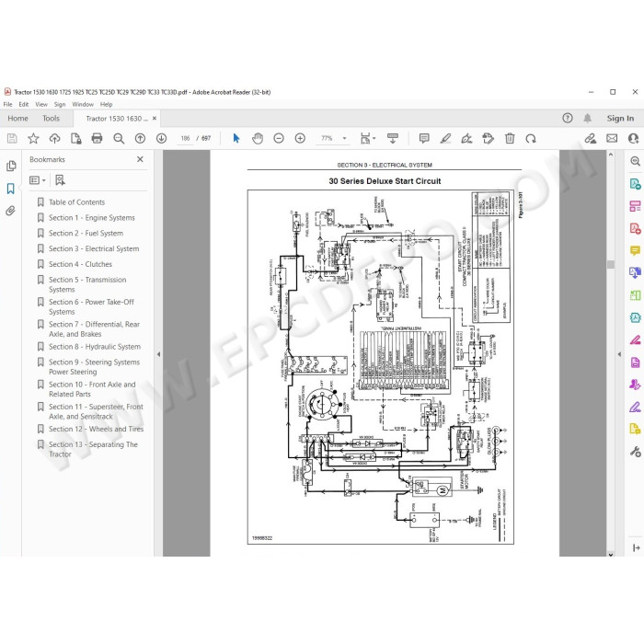Image resolution: width=644 pixels, height=644 pixels.
Task: Go to the previous page with the up arrow
Action: coord(140,138)
